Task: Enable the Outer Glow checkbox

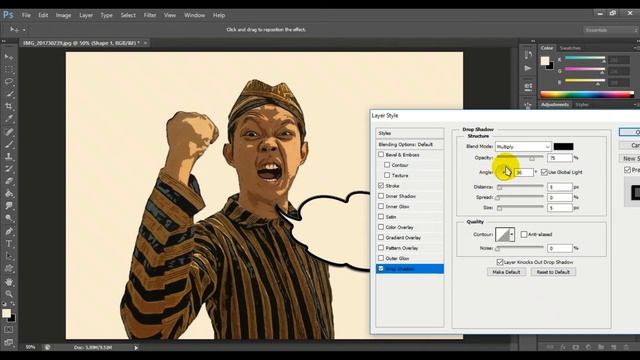Action: [381, 258]
